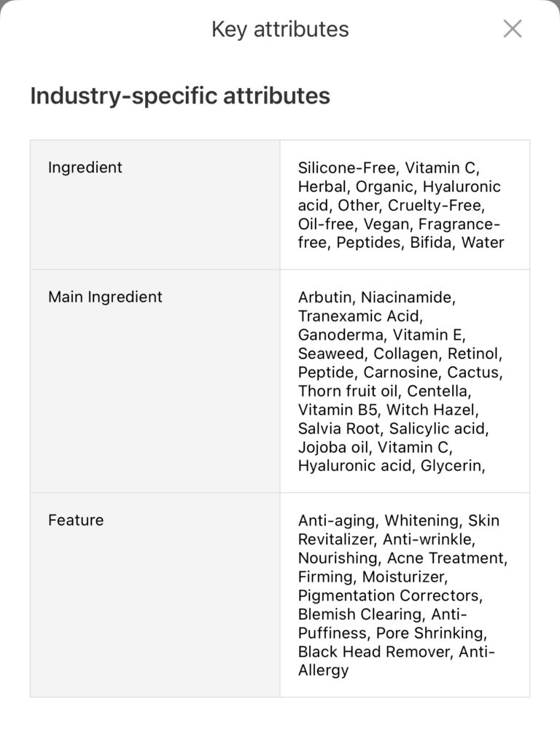Screen dimensions: 560x729
Task: Select the Main Ingredient row label
Action: pyautogui.click(x=105, y=297)
